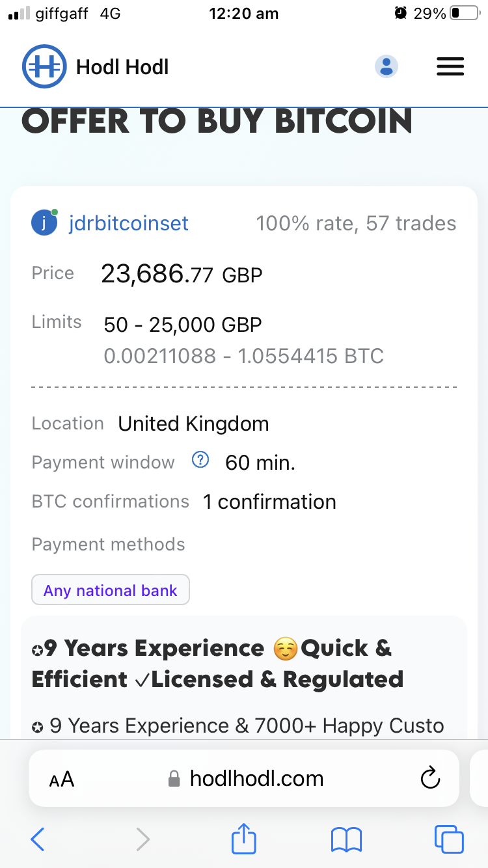Tap the padlock icon in address bar
This screenshot has height=868, width=488.
(174, 779)
